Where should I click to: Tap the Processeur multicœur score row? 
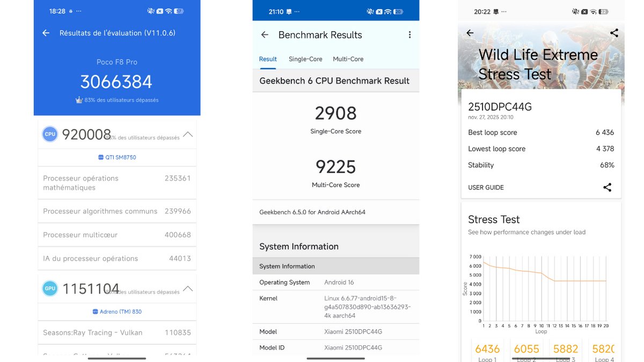pyautogui.click(x=117, y=235)
